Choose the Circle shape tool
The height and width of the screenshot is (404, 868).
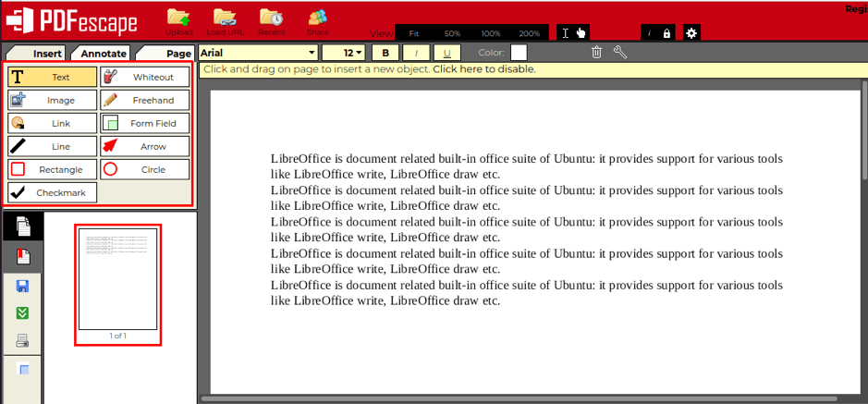pyautogui.click(x=144, y=170)
